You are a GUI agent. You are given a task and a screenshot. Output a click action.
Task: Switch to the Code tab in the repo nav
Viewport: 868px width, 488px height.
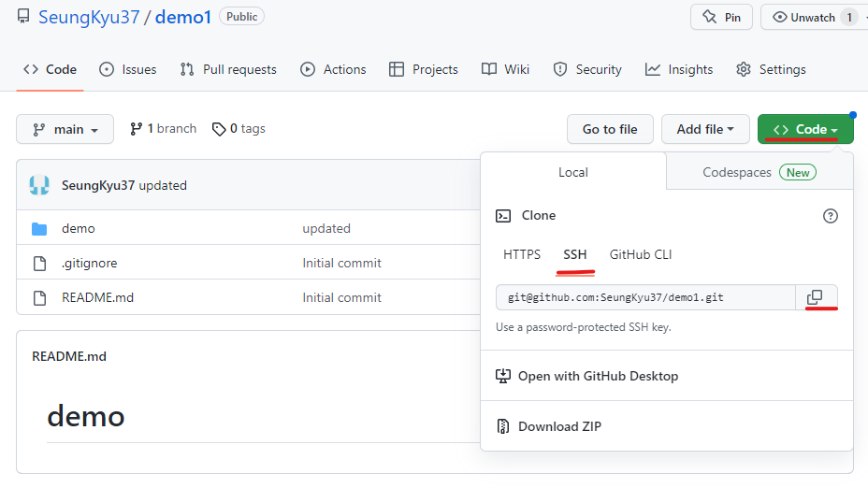50,70
